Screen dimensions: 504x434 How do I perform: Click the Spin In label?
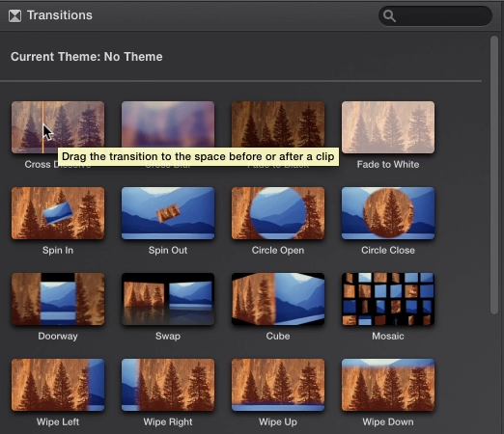point(58,251)
